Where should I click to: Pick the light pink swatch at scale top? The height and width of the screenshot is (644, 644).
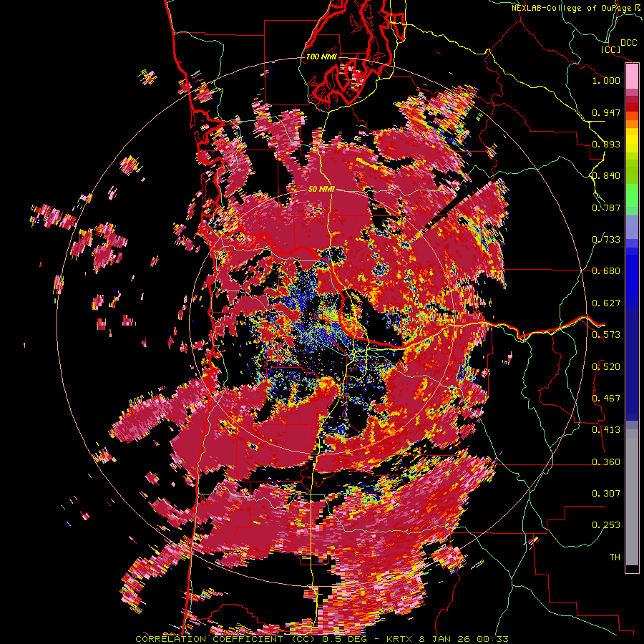coord(632,77)
